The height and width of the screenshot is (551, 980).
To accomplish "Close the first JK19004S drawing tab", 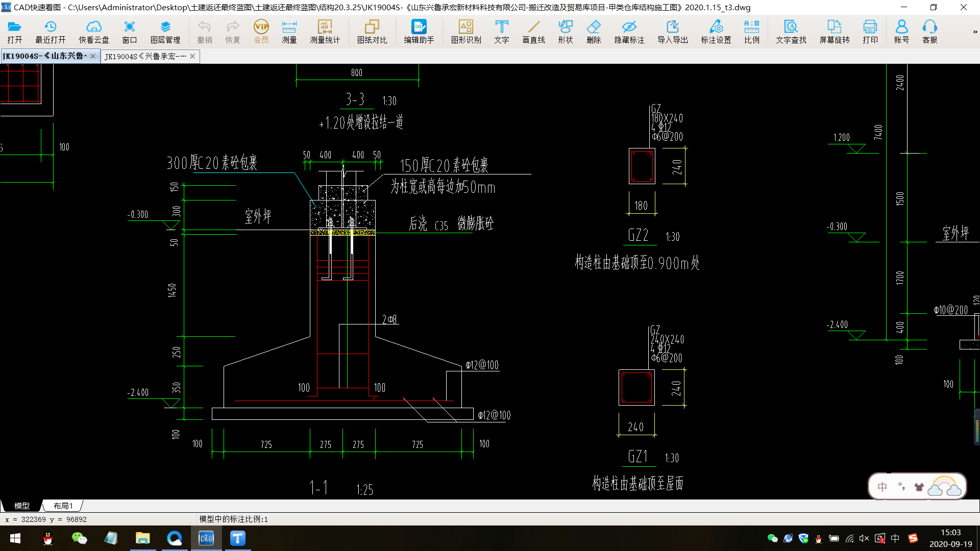I will coord(93,56).
